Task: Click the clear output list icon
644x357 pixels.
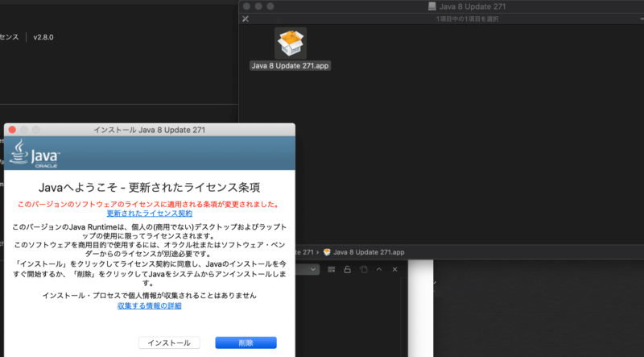Action: click(x=332, y=269)
